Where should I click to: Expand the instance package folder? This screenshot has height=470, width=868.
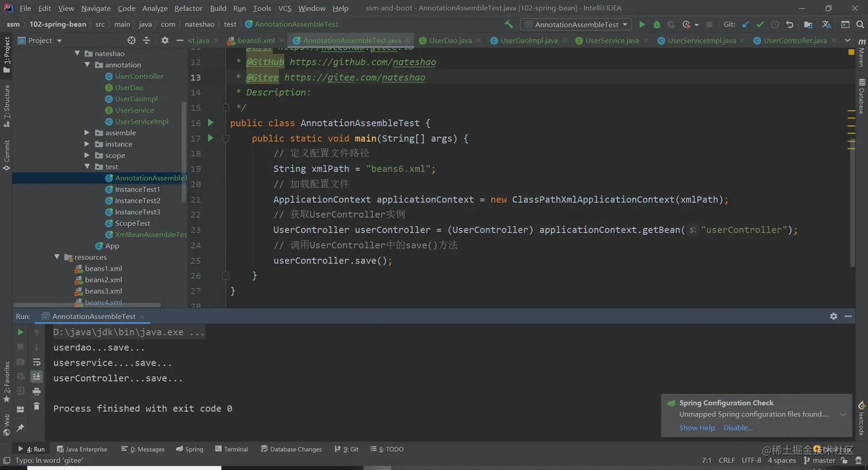pos(87,144)
